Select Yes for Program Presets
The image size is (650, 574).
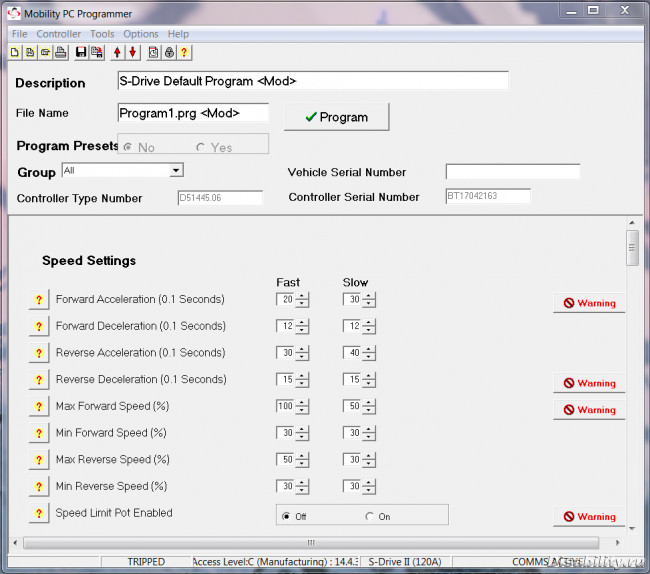(201, 147)
